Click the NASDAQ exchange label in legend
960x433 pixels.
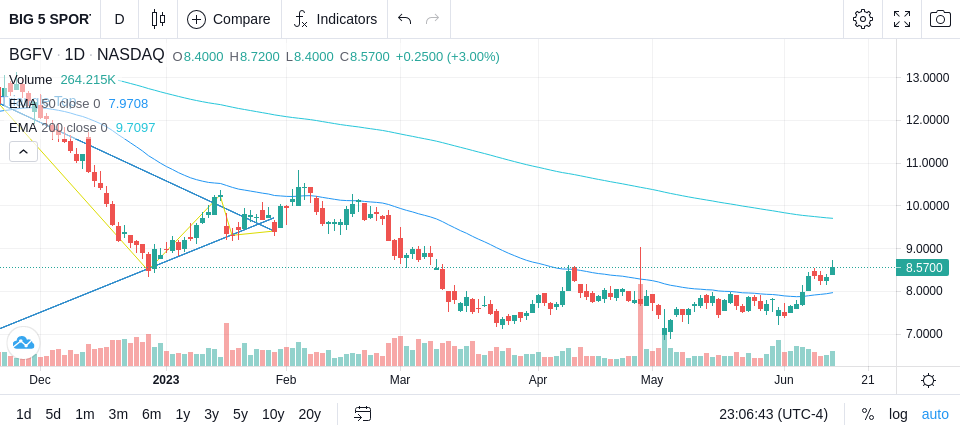point(130,55)
